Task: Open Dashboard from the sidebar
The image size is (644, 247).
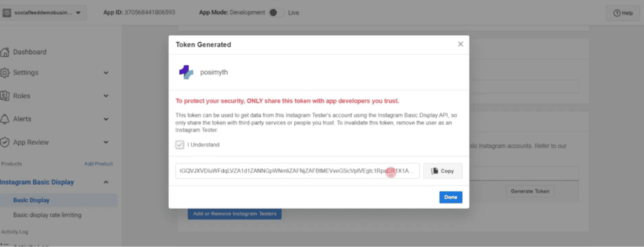Action: (30, 52)
